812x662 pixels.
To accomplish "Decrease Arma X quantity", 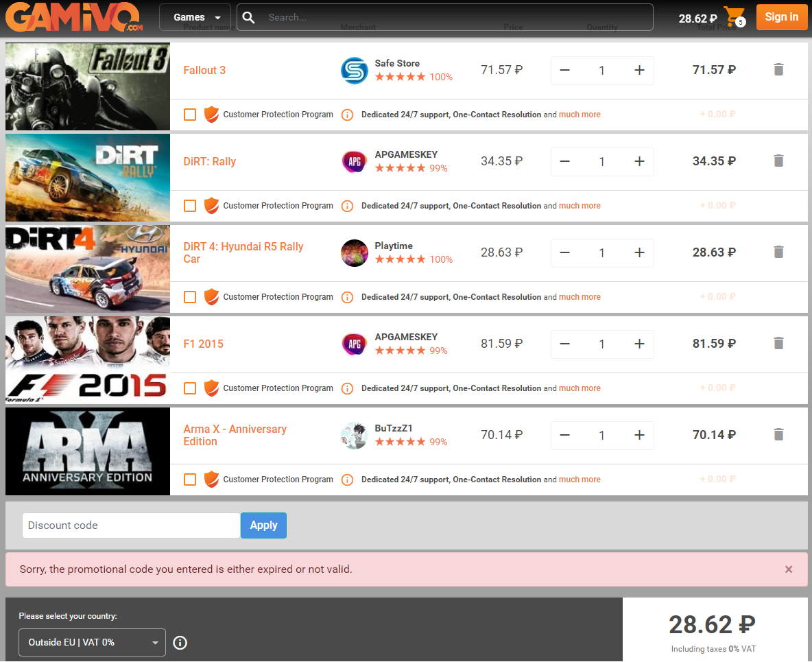I will 565,435.
